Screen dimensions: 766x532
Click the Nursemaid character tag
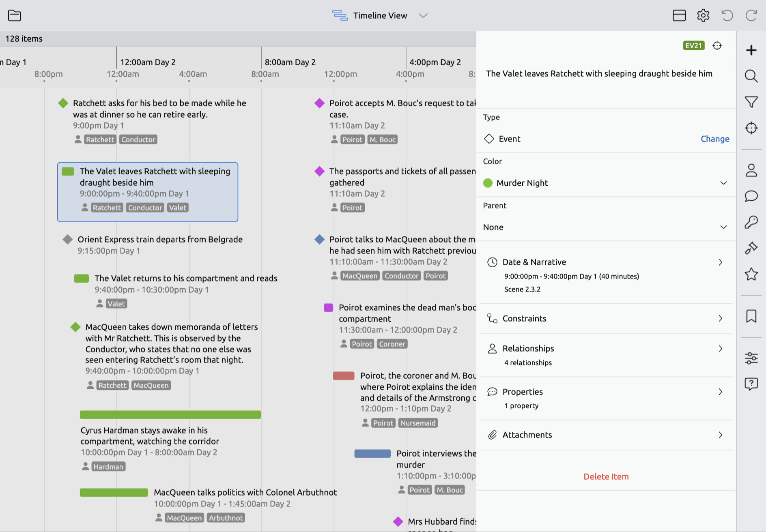coord(418,423)
